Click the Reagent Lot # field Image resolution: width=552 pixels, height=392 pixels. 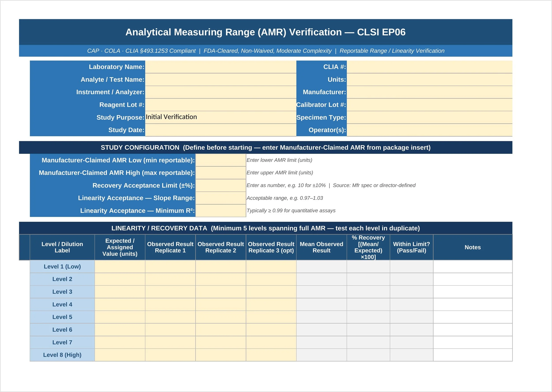(220, 105)
